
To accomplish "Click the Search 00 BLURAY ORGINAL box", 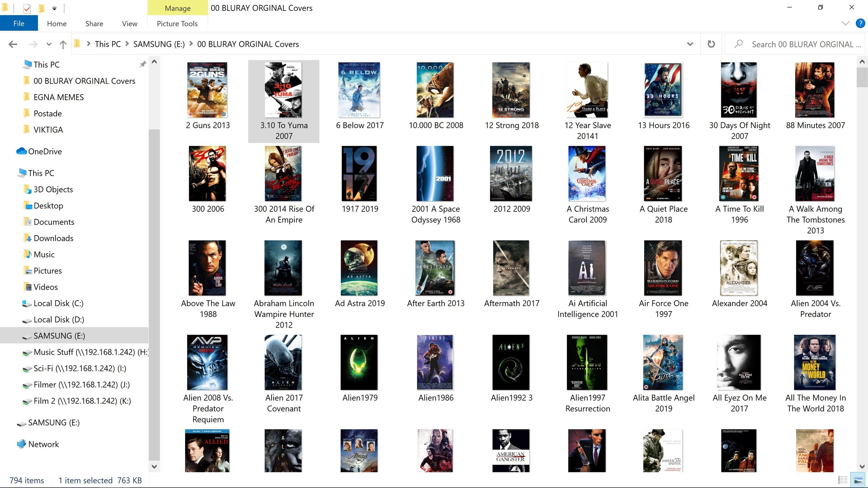I will [x=795, y=44].
